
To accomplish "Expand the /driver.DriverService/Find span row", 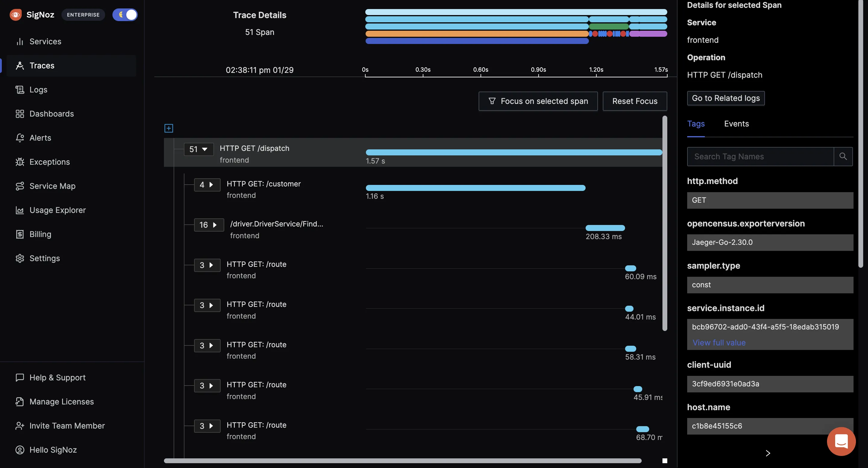I will [214, 224].
